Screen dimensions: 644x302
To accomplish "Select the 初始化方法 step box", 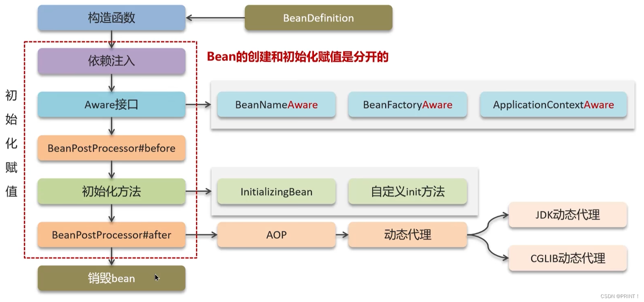I will click(111, 191).
